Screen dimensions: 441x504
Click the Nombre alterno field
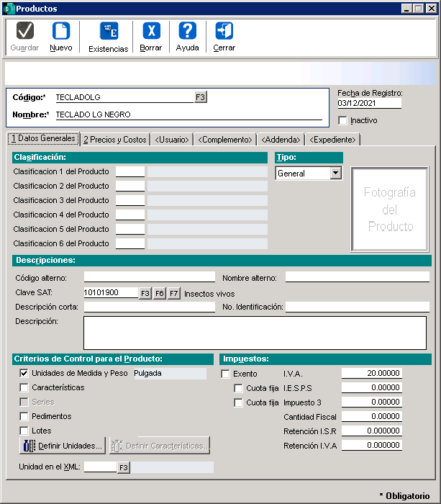click(357, 277)
